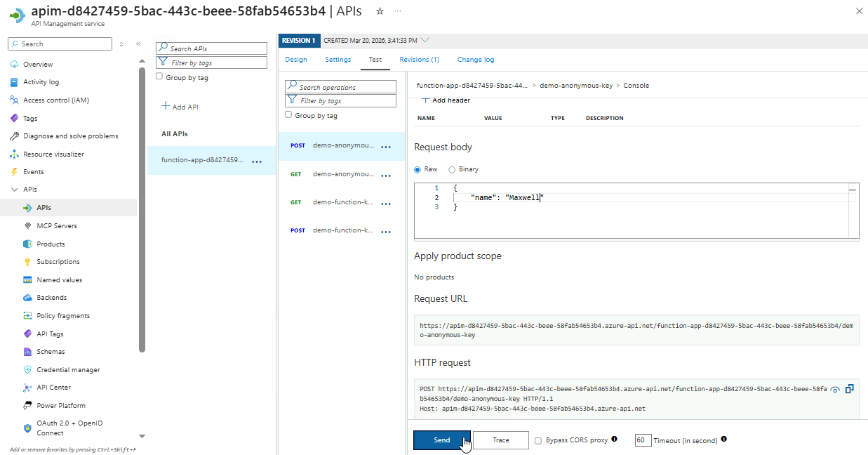Click the Resource visualizer icon
The image size is (868, 455).
(15, 154)
